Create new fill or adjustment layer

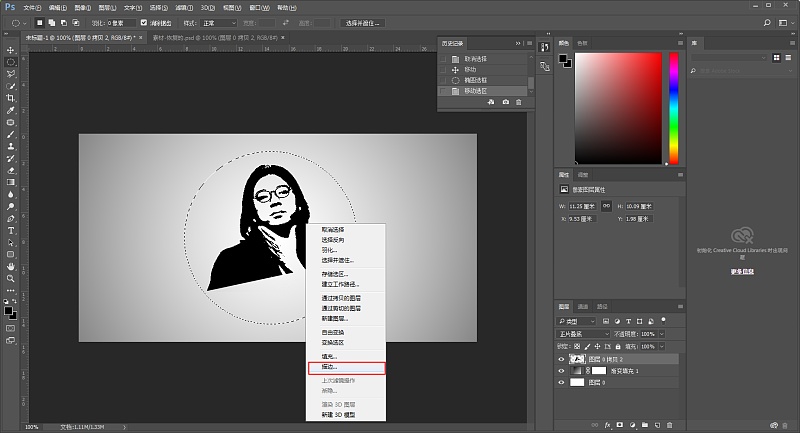633,425
